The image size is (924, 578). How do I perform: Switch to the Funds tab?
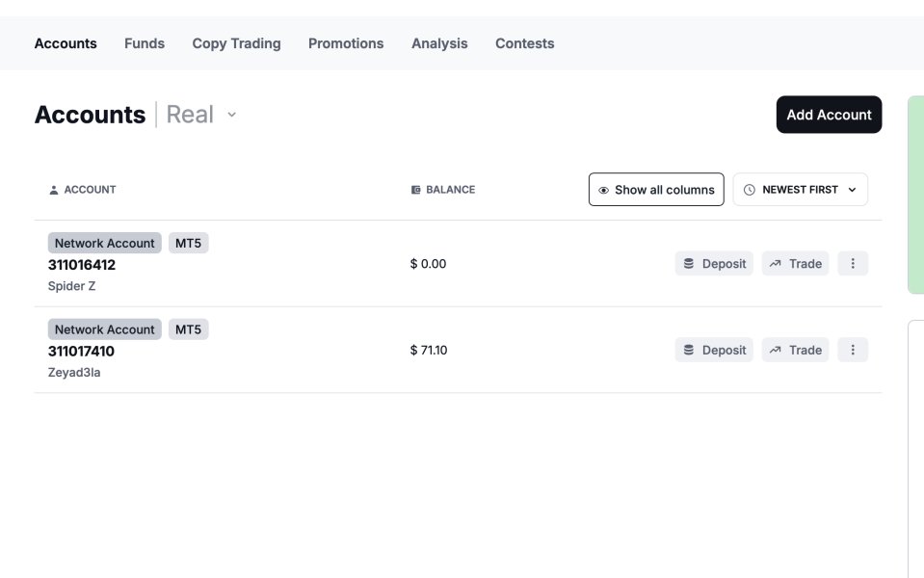[145, 43]
